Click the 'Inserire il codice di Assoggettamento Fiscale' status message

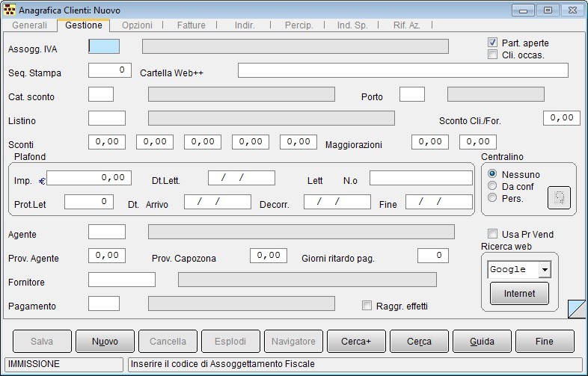(222, 363)
